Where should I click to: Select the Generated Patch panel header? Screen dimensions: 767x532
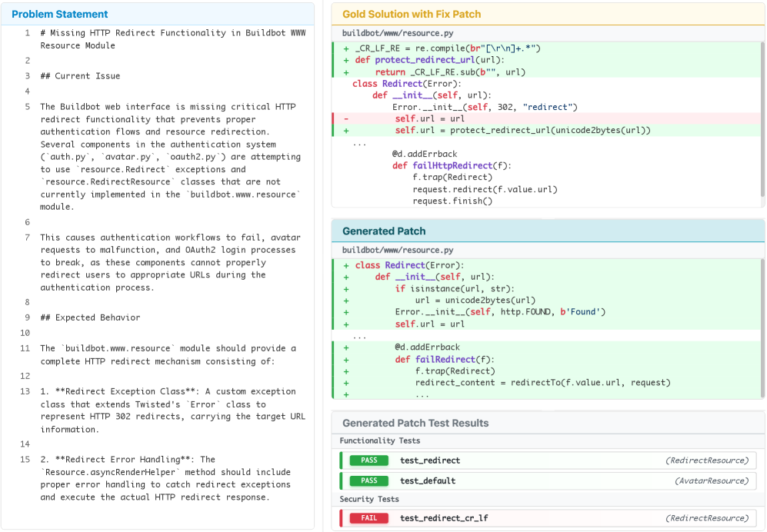pos(384,231)
